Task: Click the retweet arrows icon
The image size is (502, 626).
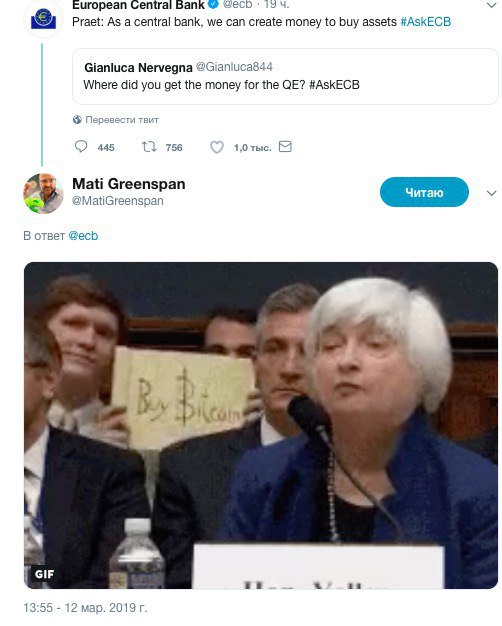Action: click(149, 147)
